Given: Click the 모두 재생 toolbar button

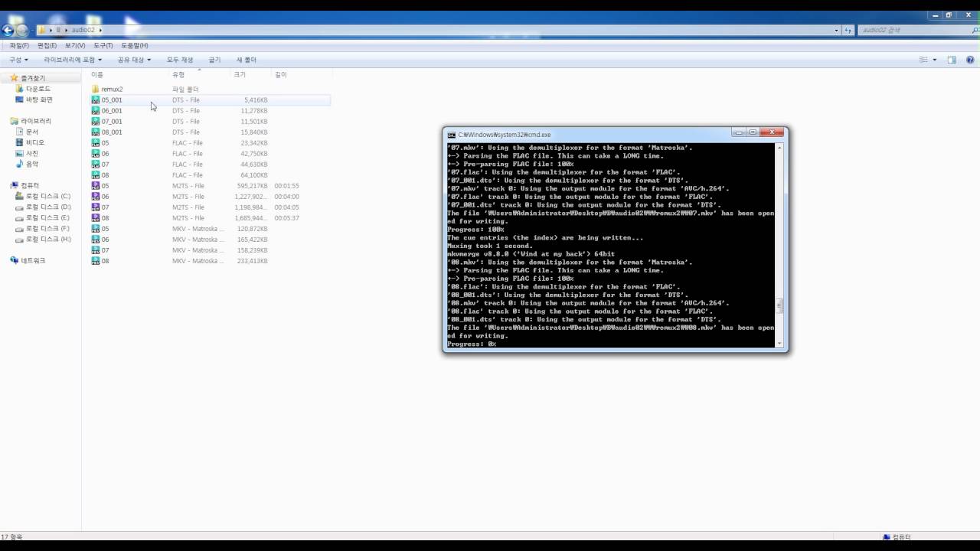Looking at the screenshot, I should 180,60.
